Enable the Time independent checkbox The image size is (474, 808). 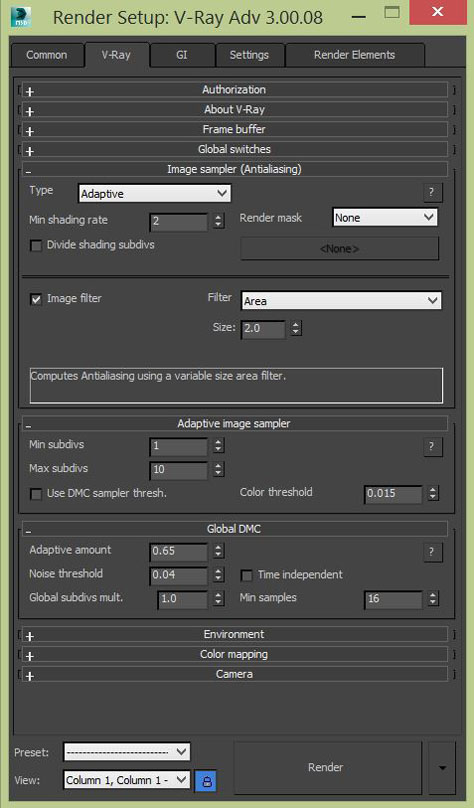(x=247, y=575)
